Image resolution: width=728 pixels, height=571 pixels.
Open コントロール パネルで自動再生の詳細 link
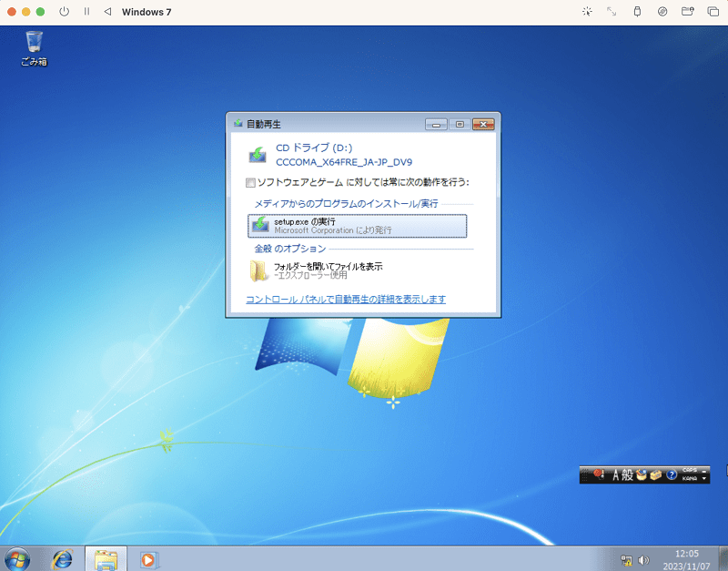[346, 300]
